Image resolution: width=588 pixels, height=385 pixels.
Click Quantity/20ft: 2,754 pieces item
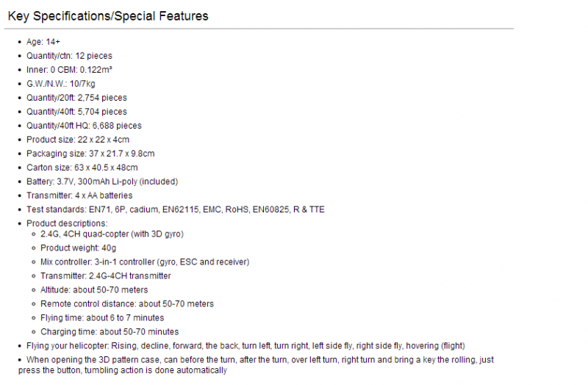76,98
